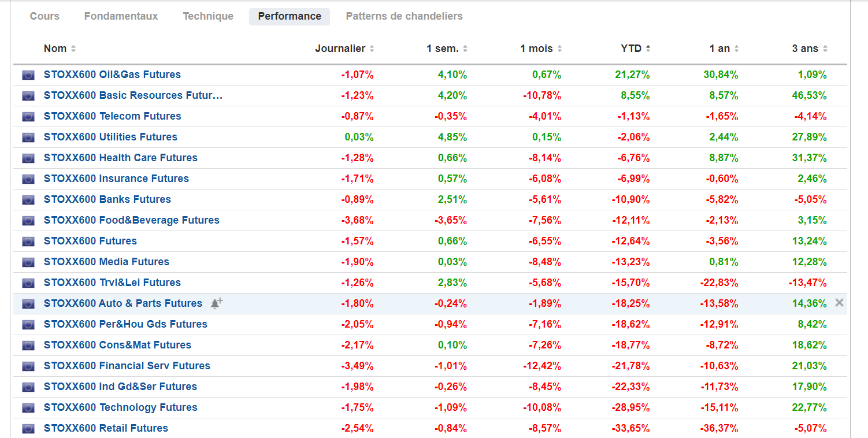
Task: Click the 1 sem. sort arrows
Action: tap(465, 49)
